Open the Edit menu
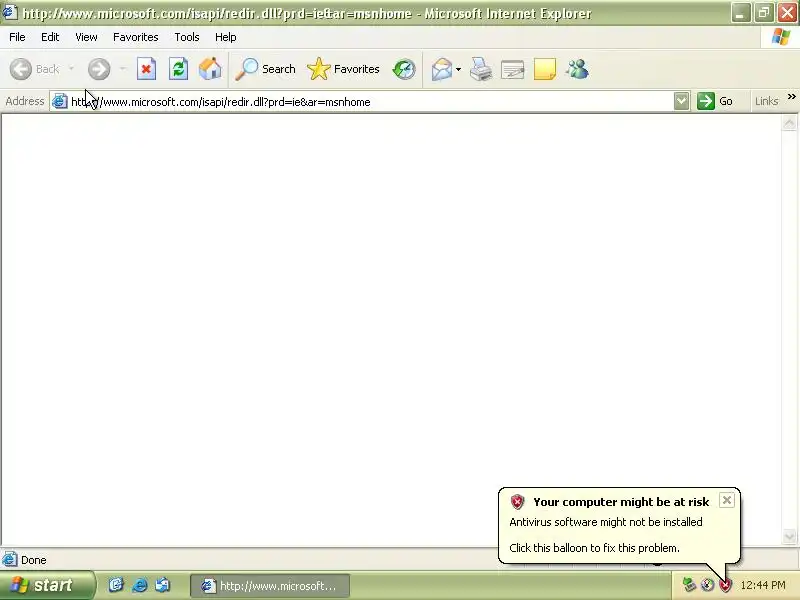The height and width of the screenshot is (600, 800). pyautogui.click(x=50, y=37)
